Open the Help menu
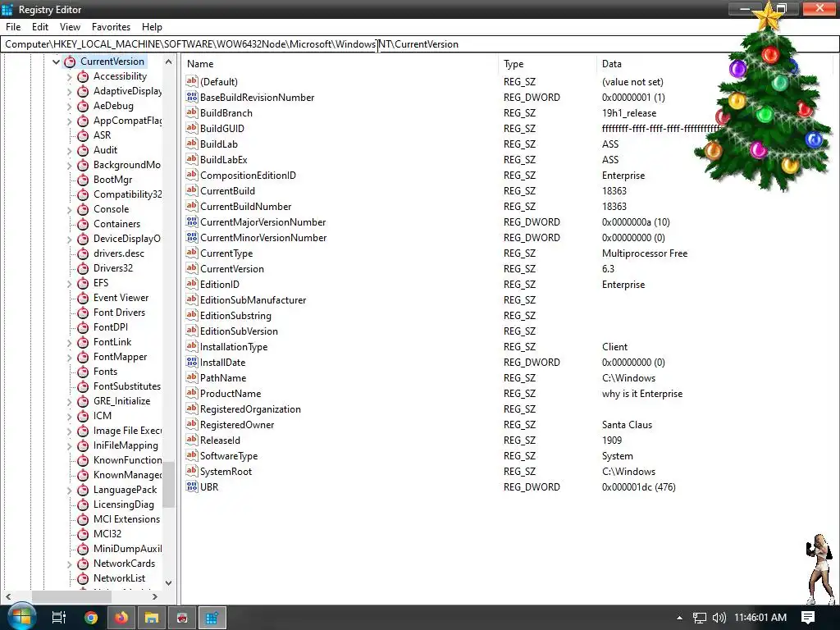 tap(152, 27)
